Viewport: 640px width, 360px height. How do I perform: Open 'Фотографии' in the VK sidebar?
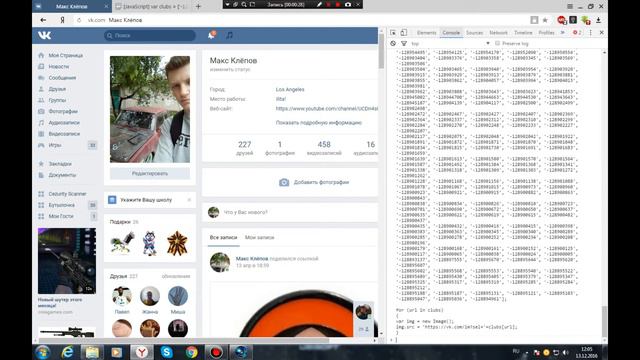coord(63,111)
